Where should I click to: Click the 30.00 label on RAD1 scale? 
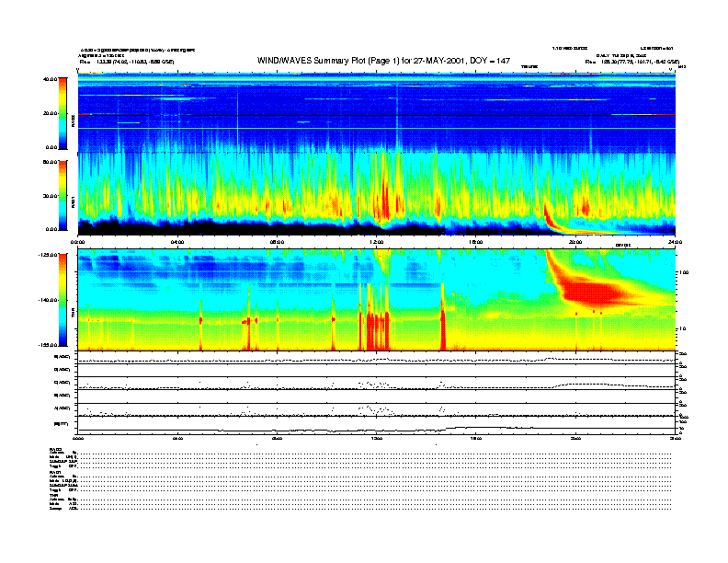pyautogui.click(x=50, y=196)
